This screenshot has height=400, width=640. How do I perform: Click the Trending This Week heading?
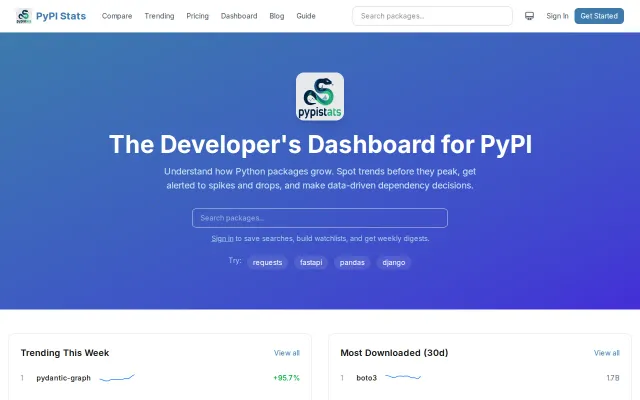click(65, 353)
